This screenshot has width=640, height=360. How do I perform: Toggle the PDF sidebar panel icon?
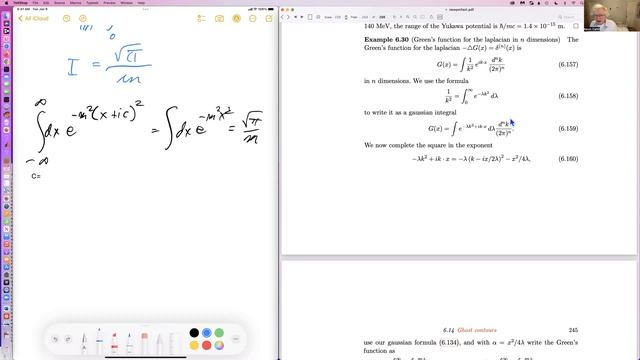coord(310,17)
